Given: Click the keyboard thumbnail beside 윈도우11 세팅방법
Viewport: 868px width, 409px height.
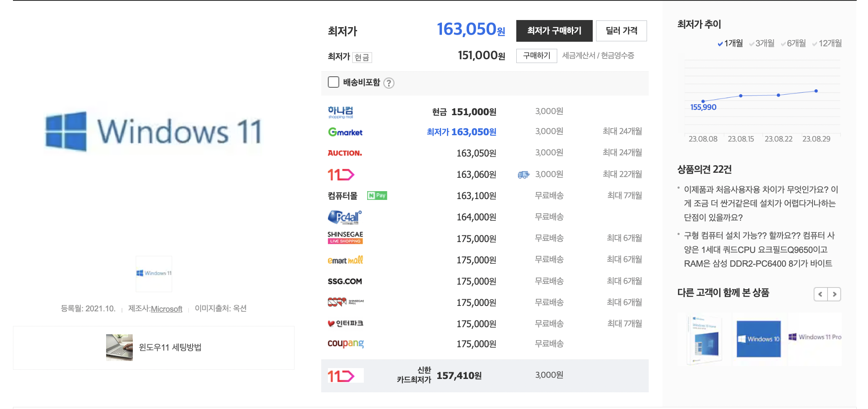Looking at the screenshot, I should tap(119, 348).
